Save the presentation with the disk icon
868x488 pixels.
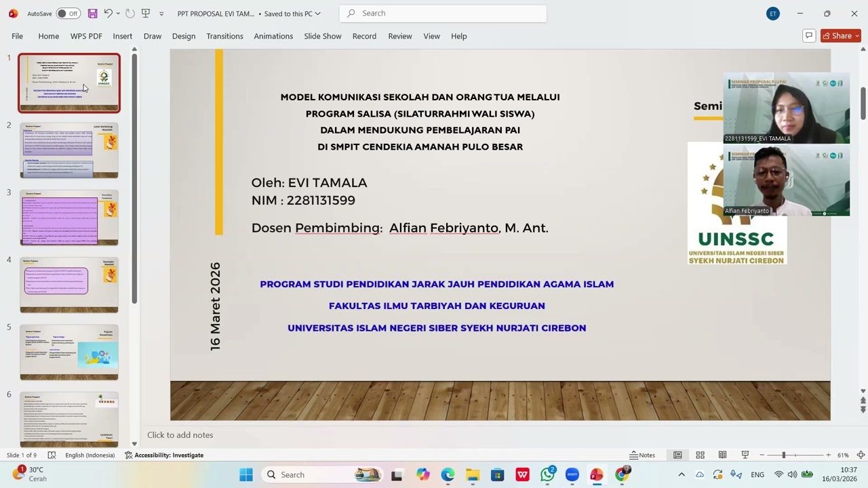click(93, 14)
